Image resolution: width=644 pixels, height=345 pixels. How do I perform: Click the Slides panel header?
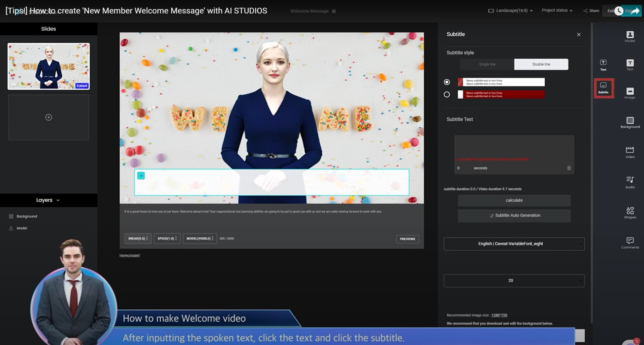[x=49, y=29]
